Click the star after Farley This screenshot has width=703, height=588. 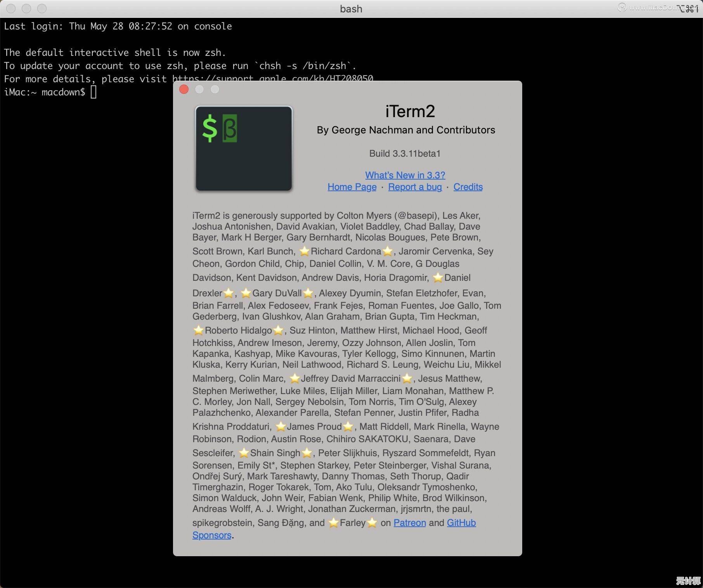[x=372, y=523]
